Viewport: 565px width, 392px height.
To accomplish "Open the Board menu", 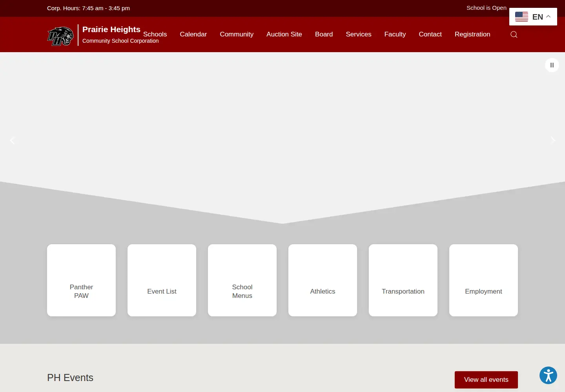I will [x=324, y=34].
